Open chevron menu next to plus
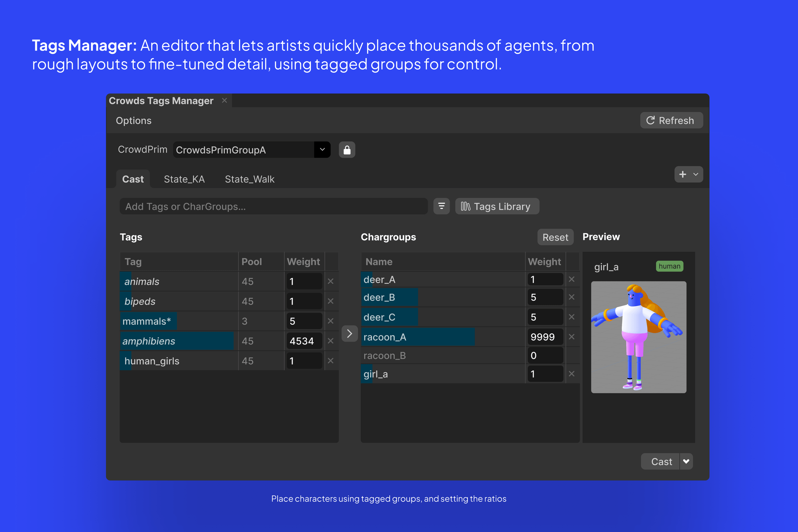Image resolution: width=798 pixels, height=532 pixels. click(x=696, y=174)
